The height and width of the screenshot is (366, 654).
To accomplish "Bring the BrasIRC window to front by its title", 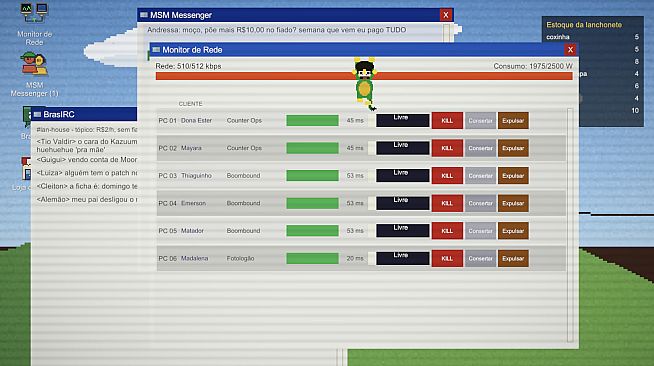I will (x=84, y=114).
